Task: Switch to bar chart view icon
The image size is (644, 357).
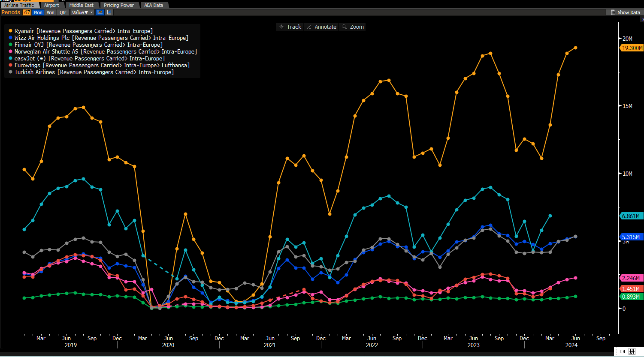Action: pyautogui.click(x=109, y=12)
